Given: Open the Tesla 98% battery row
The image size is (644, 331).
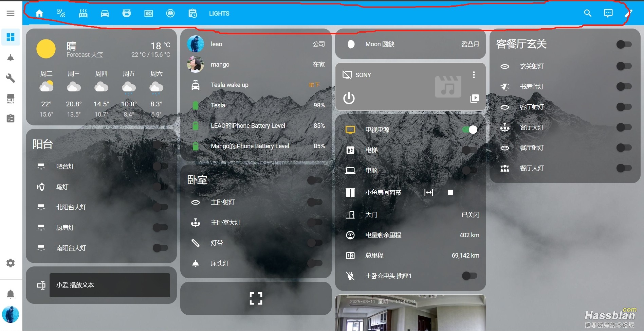Looking at the screenshot, I should tap(256, 105).
